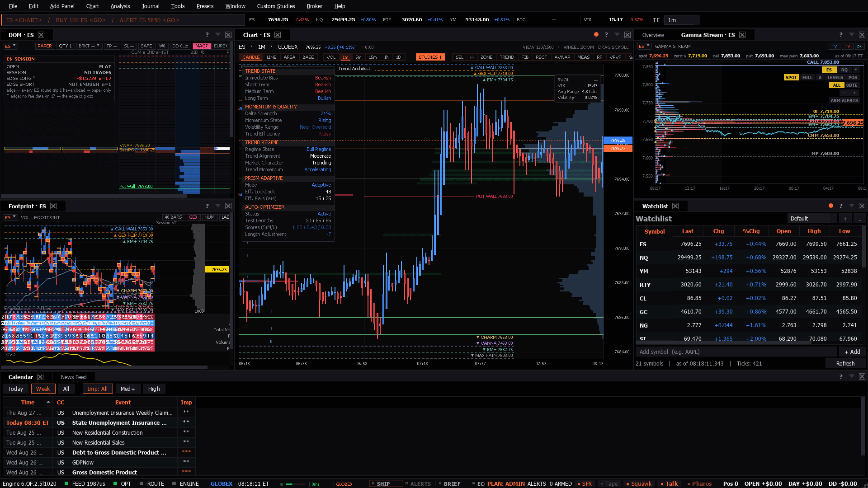Image resolution: width=868 pixels, height=488 pixels.
Task: Switch to the Overview tab
Action: click(x=653, y=35)
